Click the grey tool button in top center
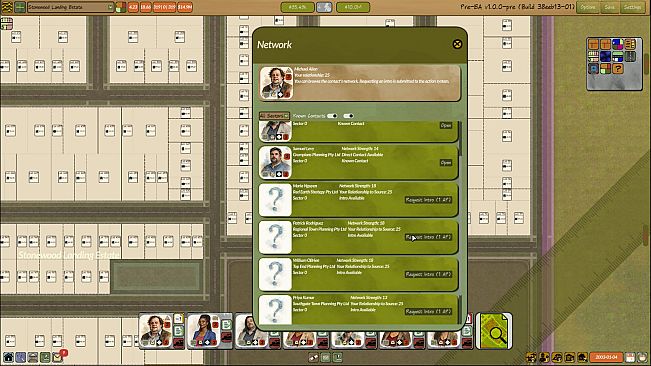Screen dimensions: 651x366 point(324,7)
